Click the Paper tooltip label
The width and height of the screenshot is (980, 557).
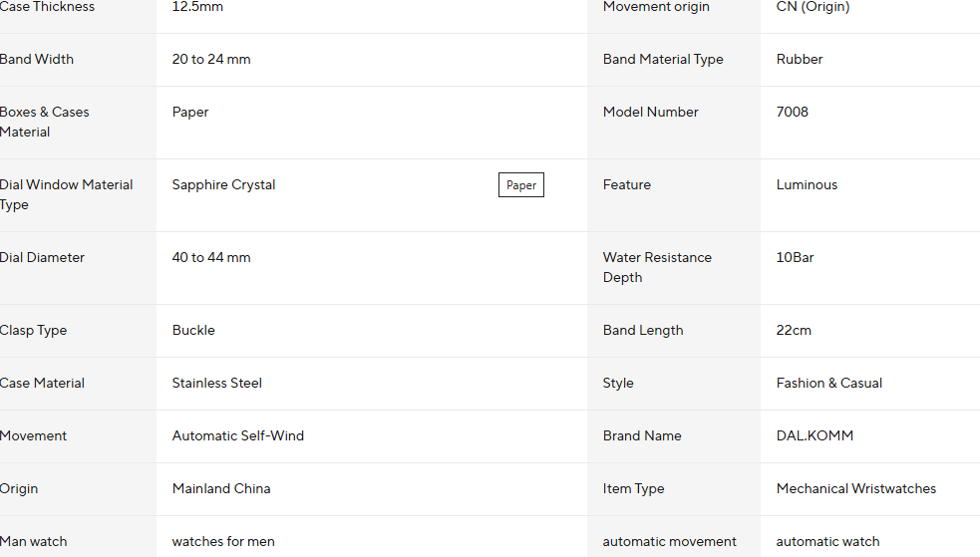click(521, 185)
